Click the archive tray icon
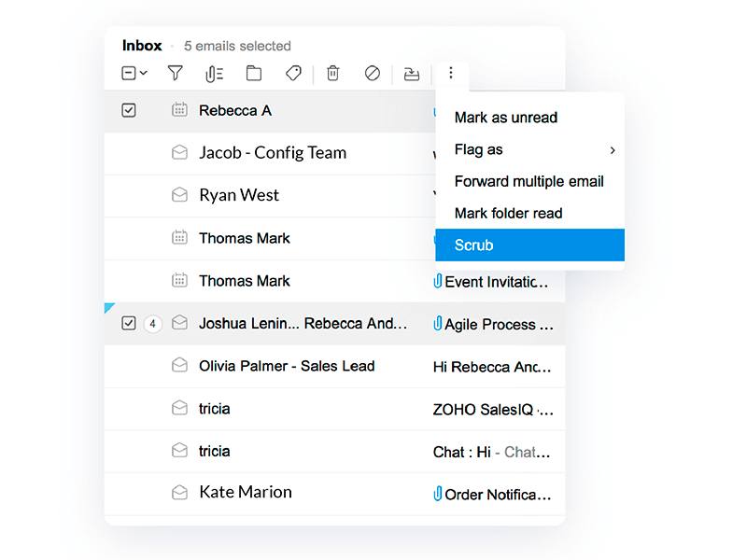The width and height of the screenshot is (747, 560). 411,73
